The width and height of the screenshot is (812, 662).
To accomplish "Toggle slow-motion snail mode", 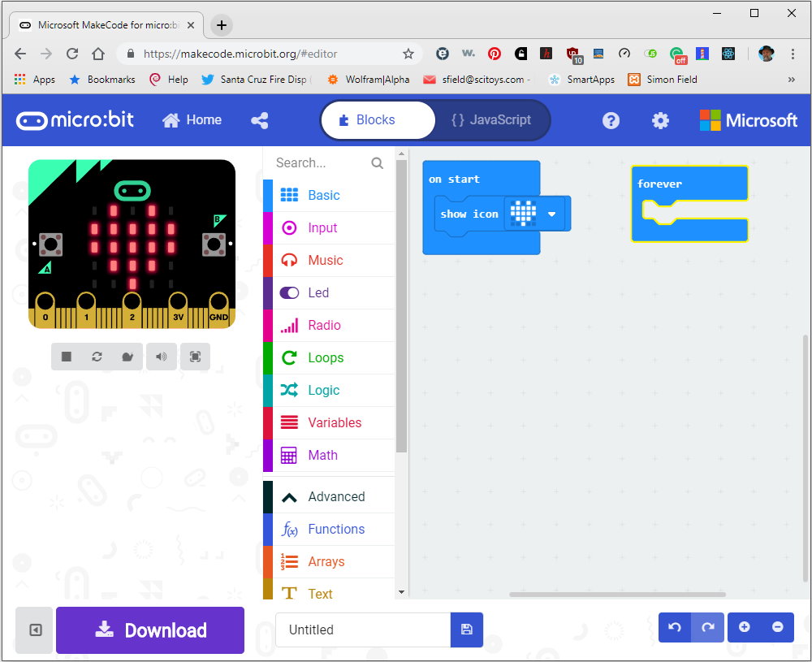I will tap(127, 357).
